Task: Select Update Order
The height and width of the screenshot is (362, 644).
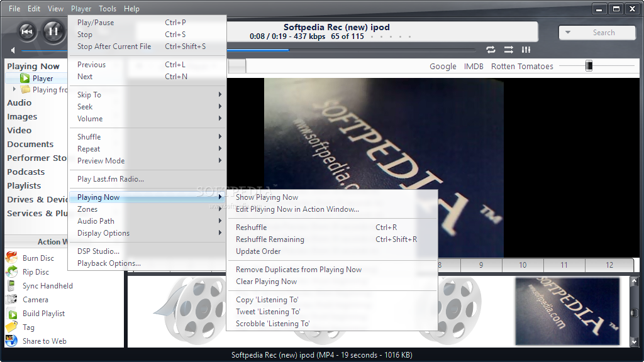Action: point(332,251)
